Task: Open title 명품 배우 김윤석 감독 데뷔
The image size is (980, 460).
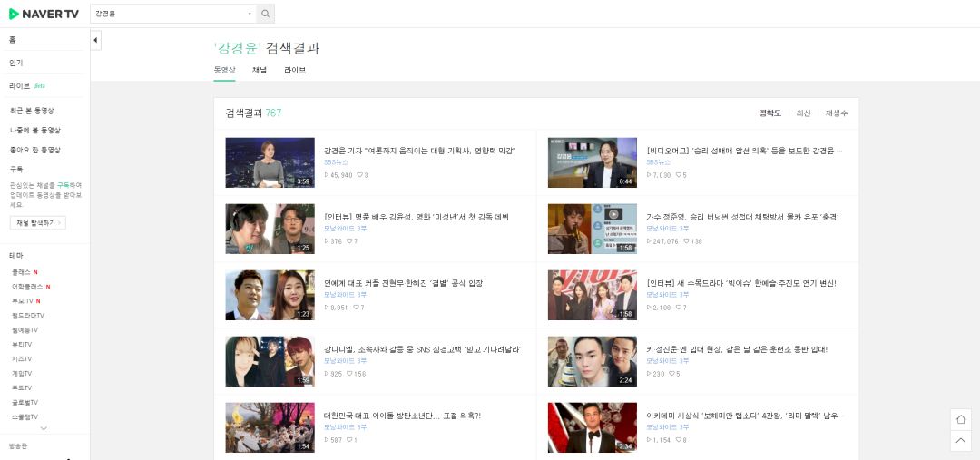Action: (416, 217)
